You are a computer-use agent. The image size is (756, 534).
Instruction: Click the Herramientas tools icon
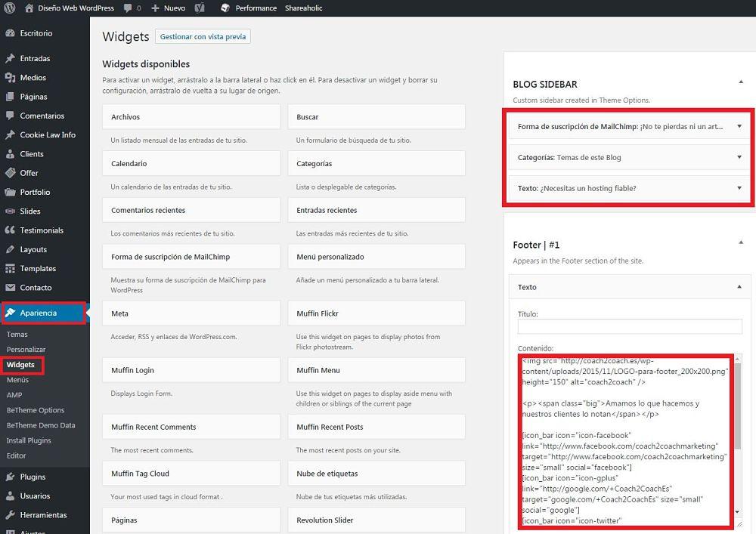pos(11,515)
